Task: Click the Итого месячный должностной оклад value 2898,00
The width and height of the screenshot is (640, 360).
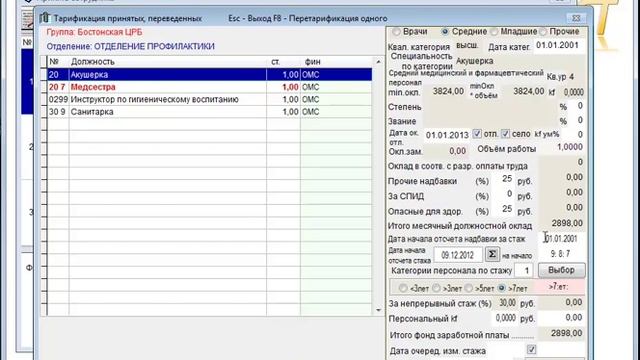Action: pyautogui.click(x=562, y=223)
